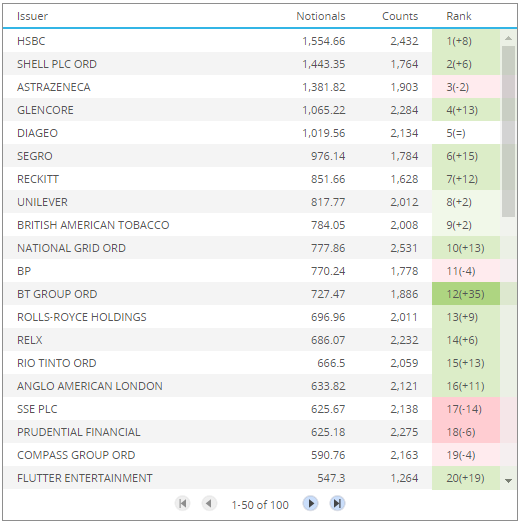Click the 1,903 count cell
520x525 pixels.
pos(404,87)
